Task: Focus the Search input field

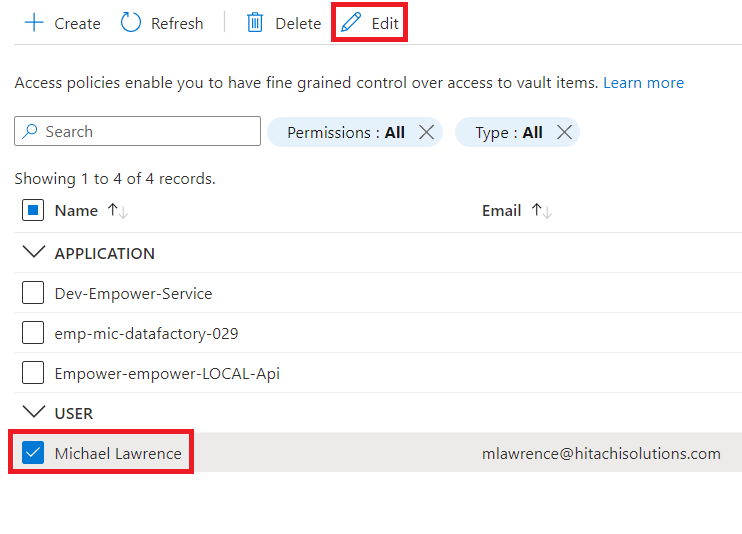Action: pos(137,131)
